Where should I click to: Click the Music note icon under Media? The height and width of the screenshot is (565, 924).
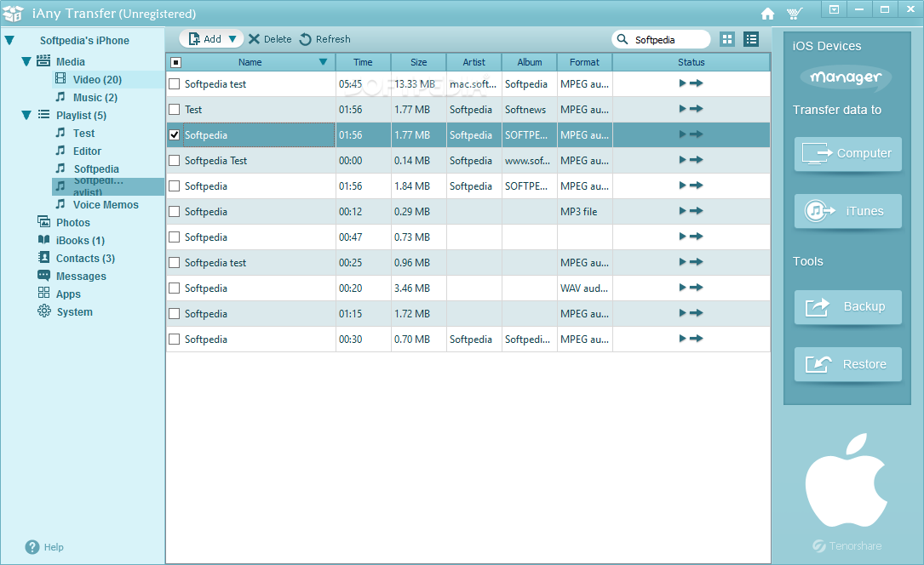pos(60,96)
